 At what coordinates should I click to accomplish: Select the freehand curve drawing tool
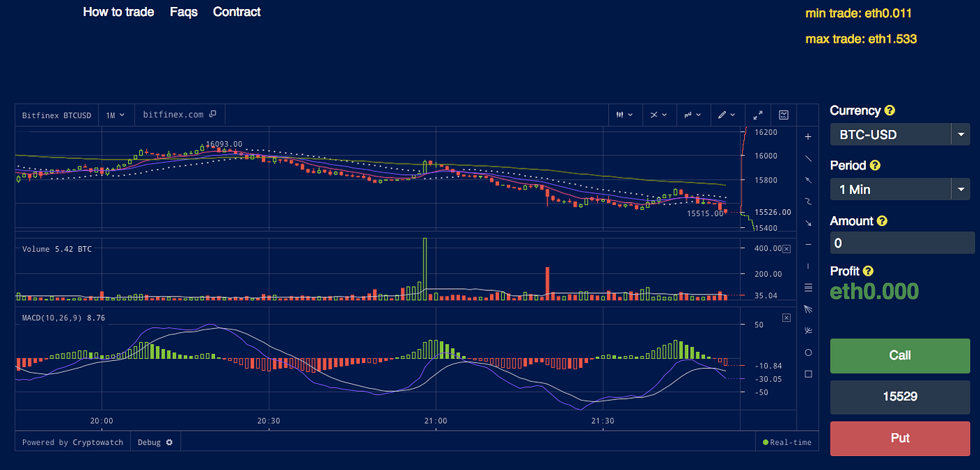tap(808, 201)
